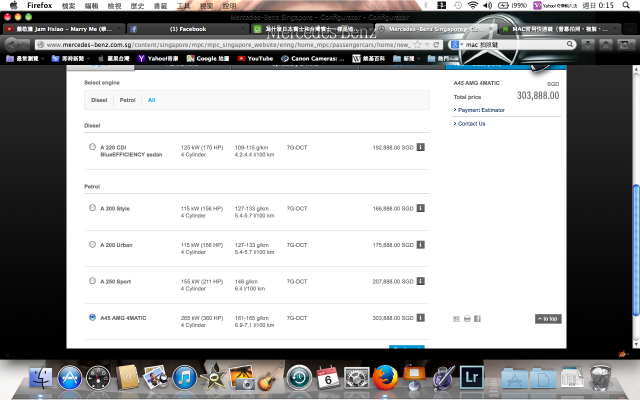Click the '303,888.00' total price text
This screenshot has height=400, width=640.
[x=538, y=96]
